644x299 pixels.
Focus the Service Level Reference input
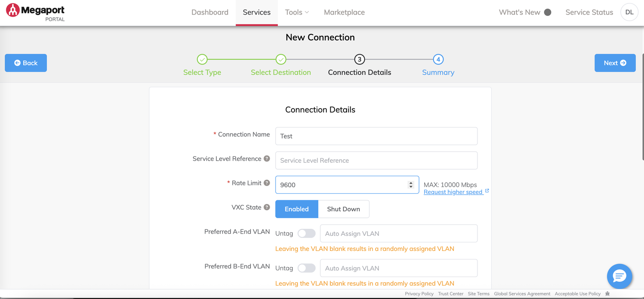click(x=376, y=160)
